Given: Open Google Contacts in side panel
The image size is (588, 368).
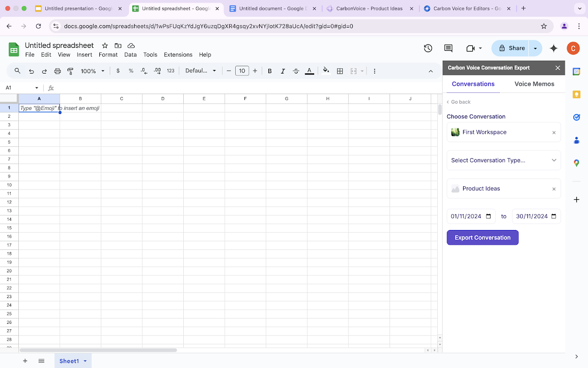Looking at the screenshot, I should pos(577,140).
